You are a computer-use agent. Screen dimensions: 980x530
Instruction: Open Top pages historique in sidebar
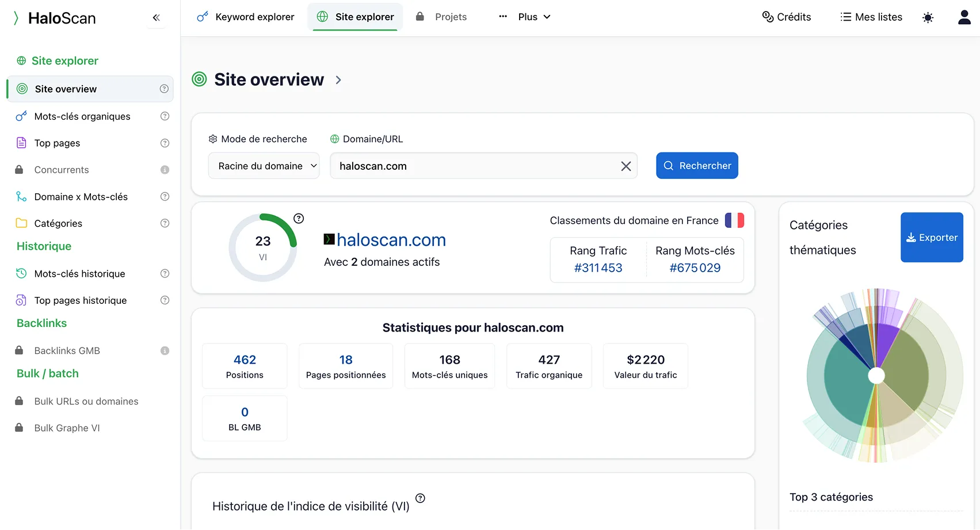coord(80,300)
